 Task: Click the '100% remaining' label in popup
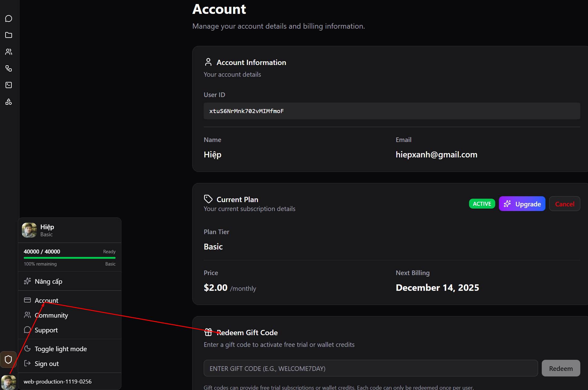click(x=40, y=264)
